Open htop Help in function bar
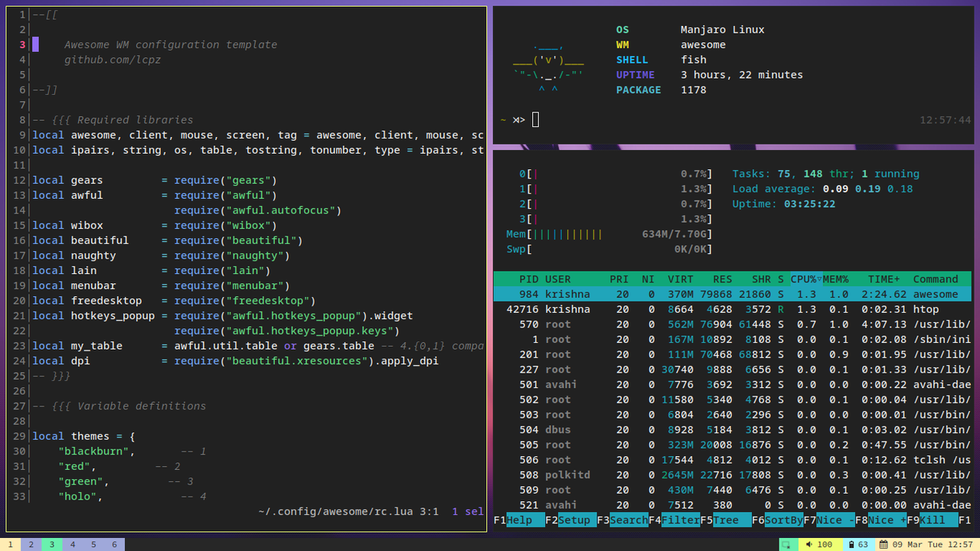This screenshot has height=551, width=980. tap(524, 520)
